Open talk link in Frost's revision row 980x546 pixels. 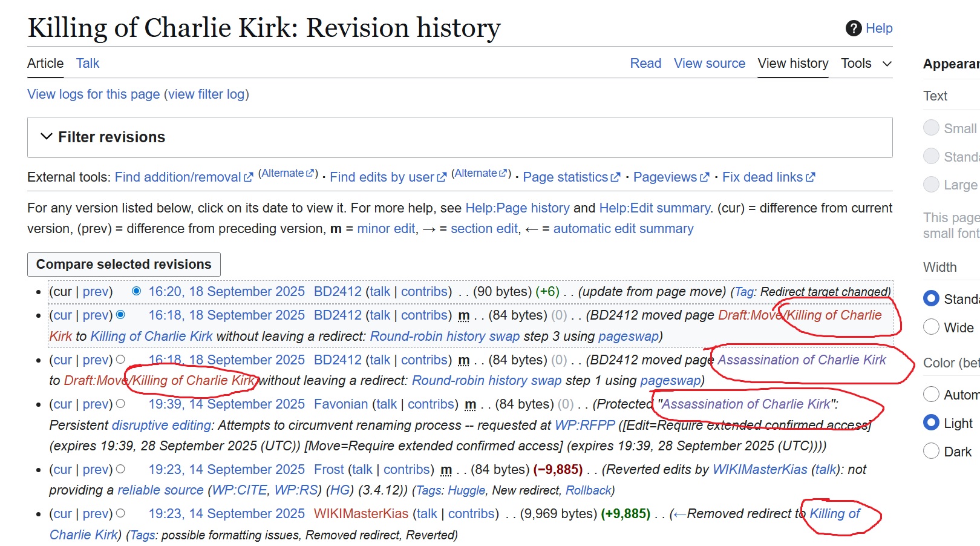[362, 470]
